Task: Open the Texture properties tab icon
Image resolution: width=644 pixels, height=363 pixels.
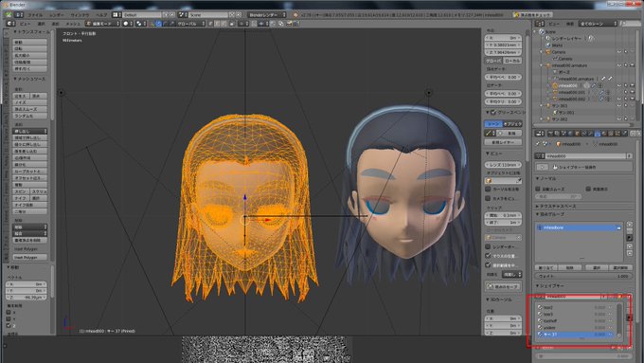Action: click(x=611, y=134)
